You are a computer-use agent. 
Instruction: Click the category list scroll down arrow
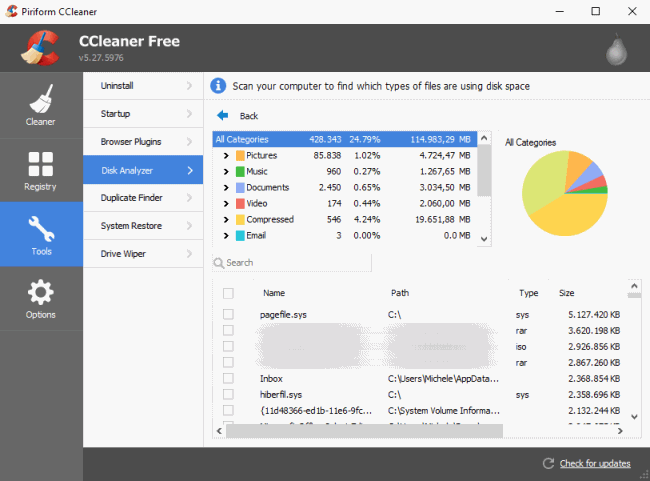pos(484,239)
